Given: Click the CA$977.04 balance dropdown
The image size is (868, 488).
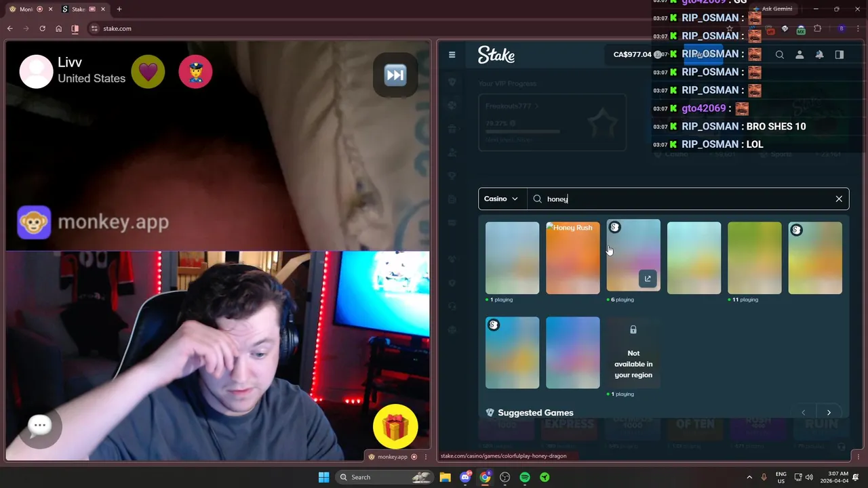Looking at the screenshot, I should (636, 54).
